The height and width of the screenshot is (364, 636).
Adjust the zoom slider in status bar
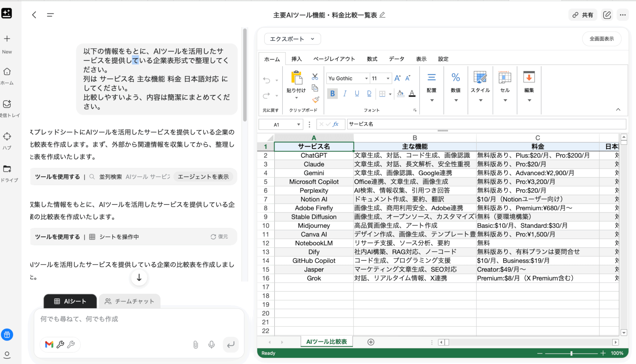click(x=571, y=353)
